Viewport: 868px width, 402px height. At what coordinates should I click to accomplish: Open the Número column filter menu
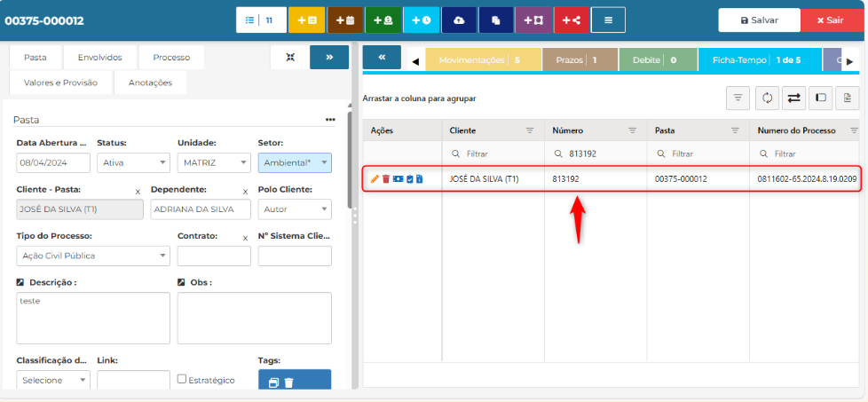(633, 130)
